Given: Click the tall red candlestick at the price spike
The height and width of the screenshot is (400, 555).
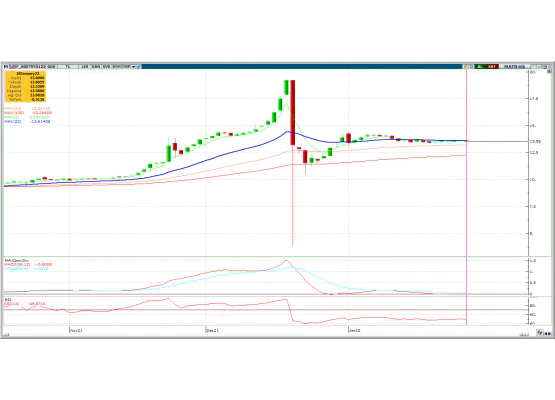Looking at the screenshot, I should [292, 113].
